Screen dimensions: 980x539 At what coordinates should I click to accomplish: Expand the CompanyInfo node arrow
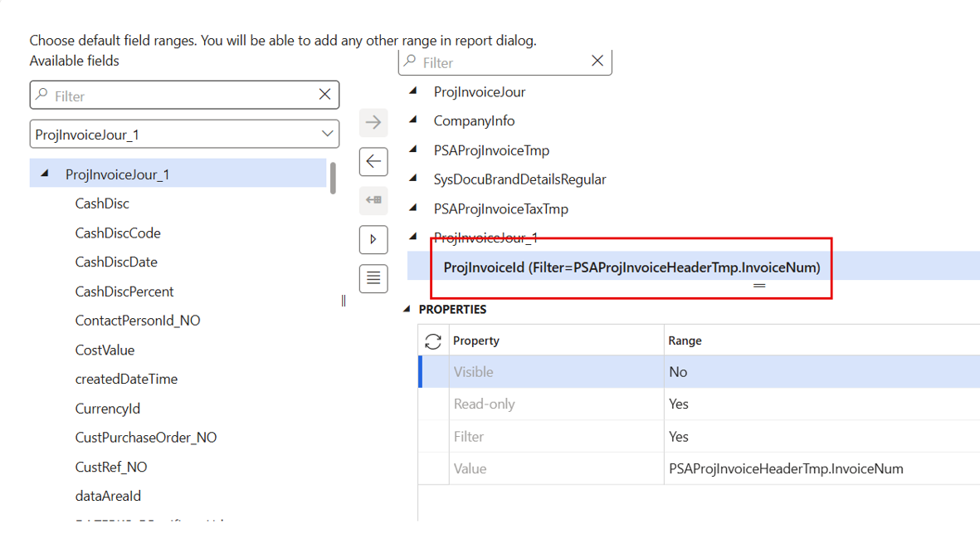(x=413, y=120)
